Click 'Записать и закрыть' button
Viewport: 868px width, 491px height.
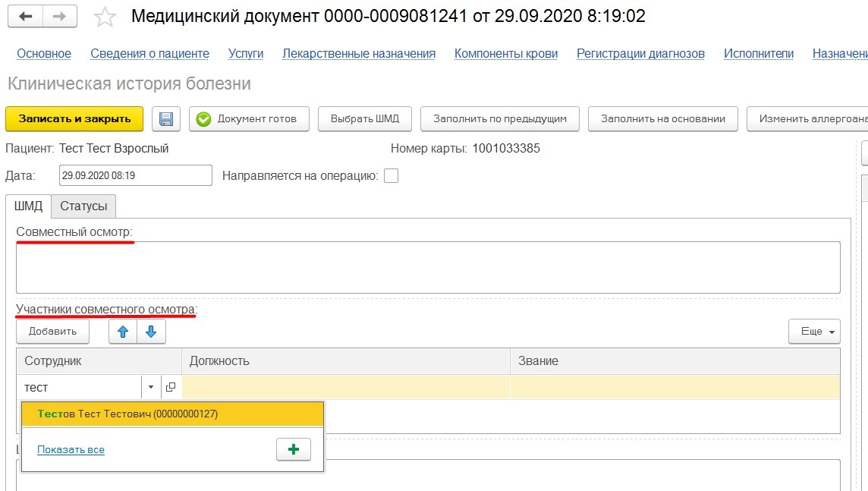(x=74, y=119)
